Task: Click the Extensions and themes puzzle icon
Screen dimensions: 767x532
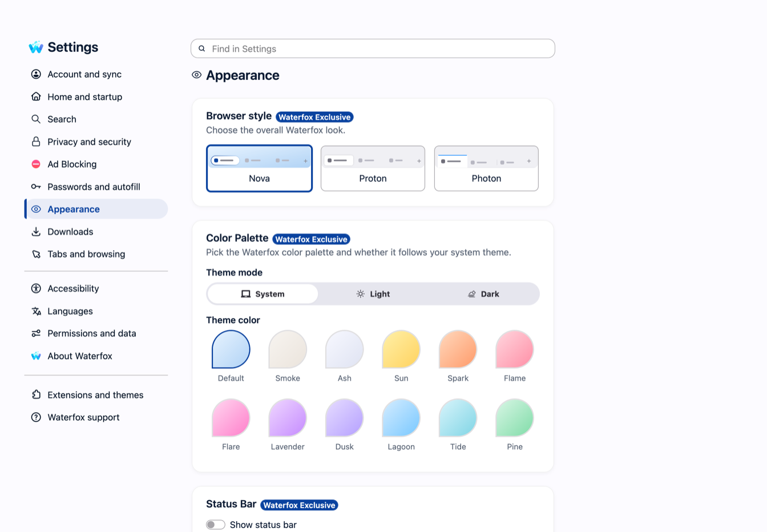Action: [36, 394]
